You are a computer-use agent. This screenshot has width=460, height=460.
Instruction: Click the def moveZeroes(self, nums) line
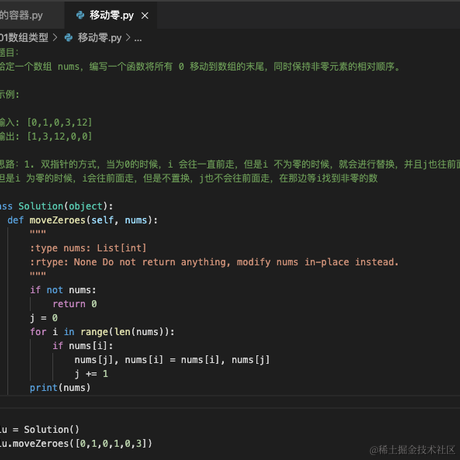(x=82, y=220)
